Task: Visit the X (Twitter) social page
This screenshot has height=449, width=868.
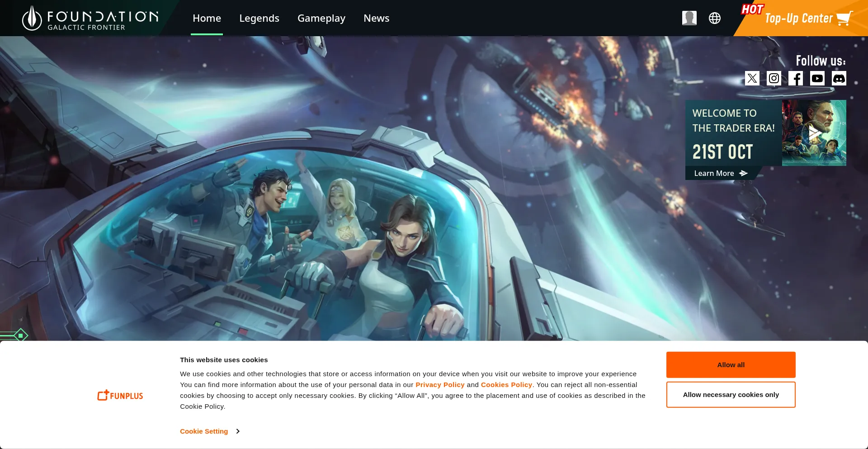Action: pyautogui.click(x=752, y=78)
